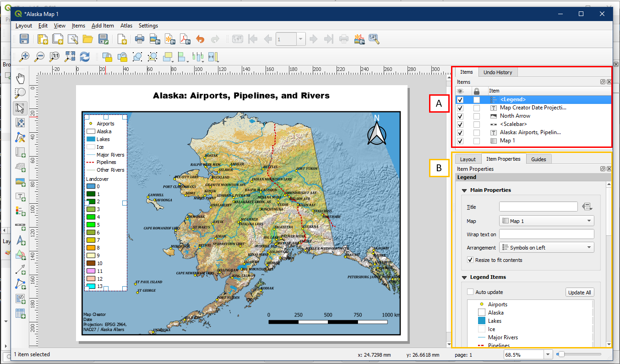Open the Atlas menu

pyautogui.click(x=126, y=26)
